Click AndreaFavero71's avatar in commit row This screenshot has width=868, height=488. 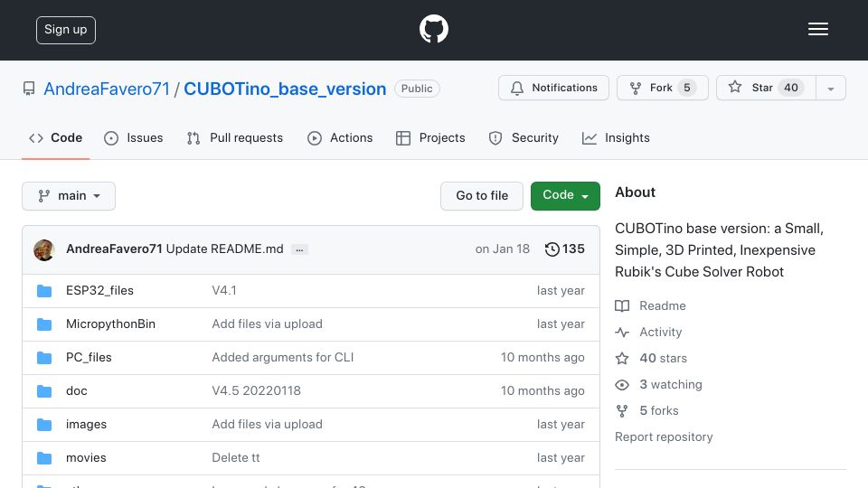coord(44,249)
